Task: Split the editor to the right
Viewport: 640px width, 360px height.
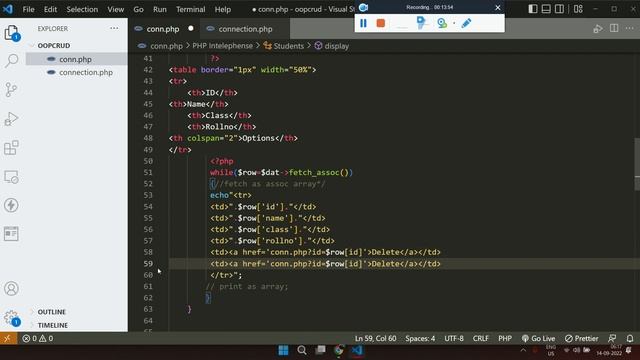Action: [614, 28]
